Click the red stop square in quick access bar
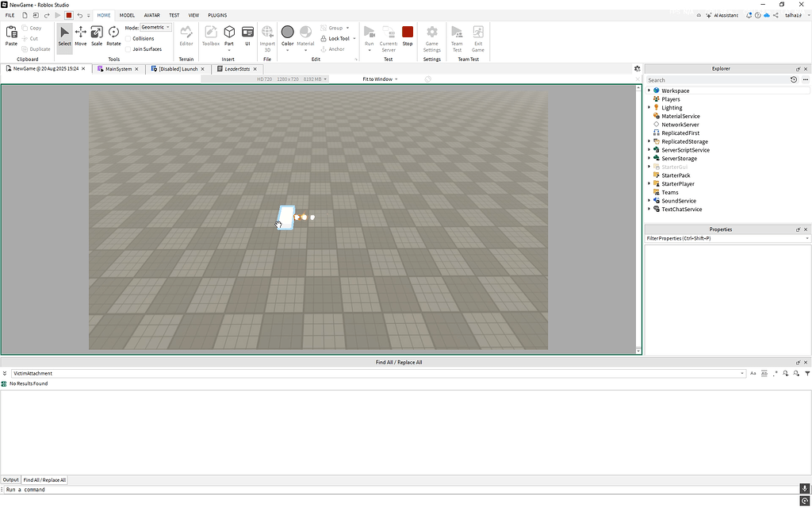The width and height of the screenshot is (812, 508). pyautogui.click(x=68, y=16)
